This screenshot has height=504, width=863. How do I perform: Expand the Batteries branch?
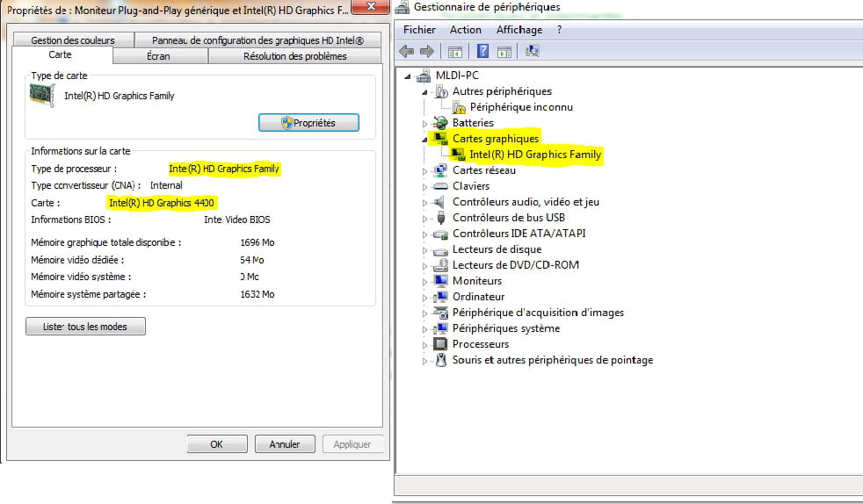coord(424,124)
